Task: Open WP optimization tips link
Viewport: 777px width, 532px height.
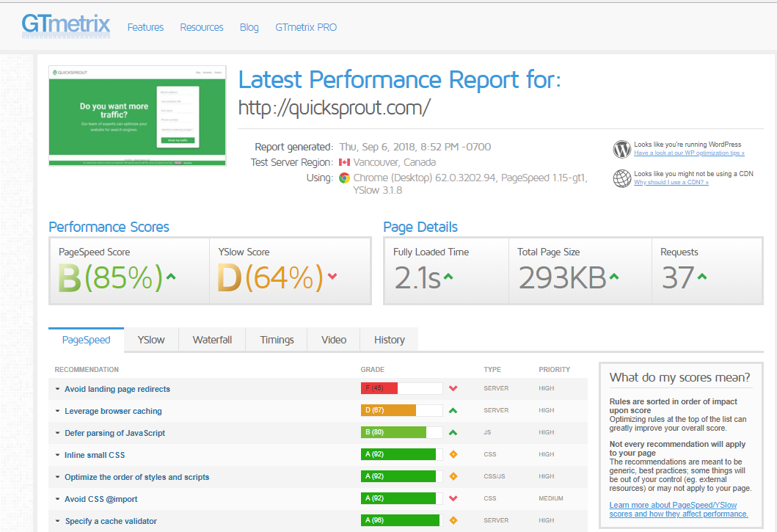Action: [689, 153]
